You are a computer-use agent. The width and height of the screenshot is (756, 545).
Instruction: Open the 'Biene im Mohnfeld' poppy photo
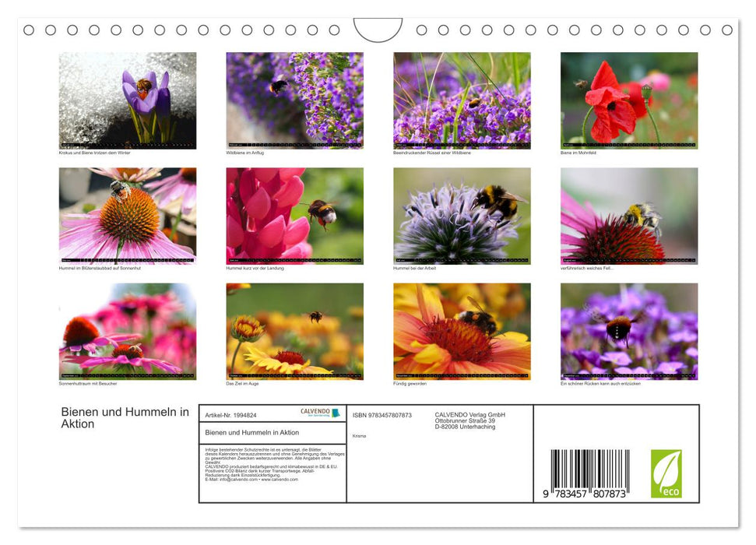pyautogui.click(x=628, y=100)
